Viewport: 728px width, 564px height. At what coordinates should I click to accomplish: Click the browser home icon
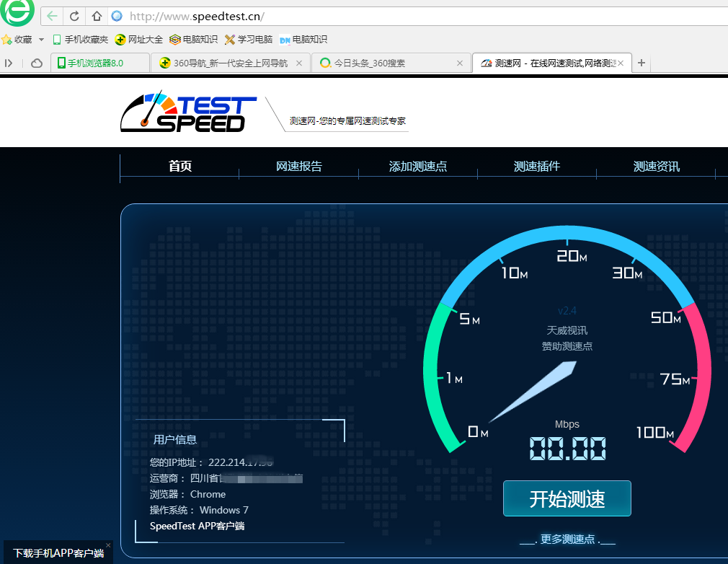pos(96,15)
